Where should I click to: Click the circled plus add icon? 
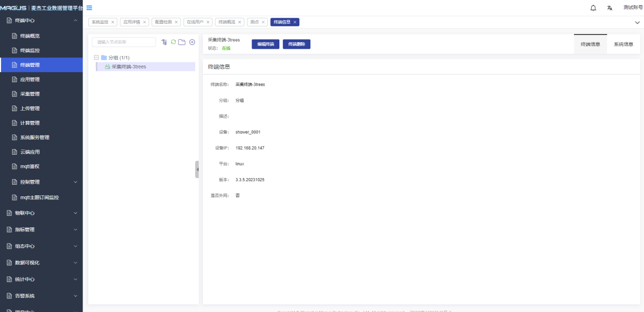point(192,42)
